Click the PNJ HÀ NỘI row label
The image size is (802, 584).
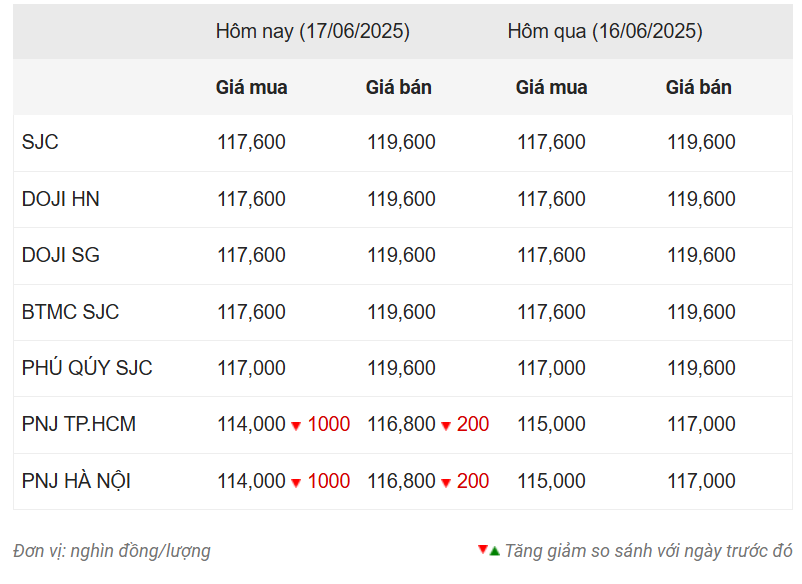click(76, 481)
